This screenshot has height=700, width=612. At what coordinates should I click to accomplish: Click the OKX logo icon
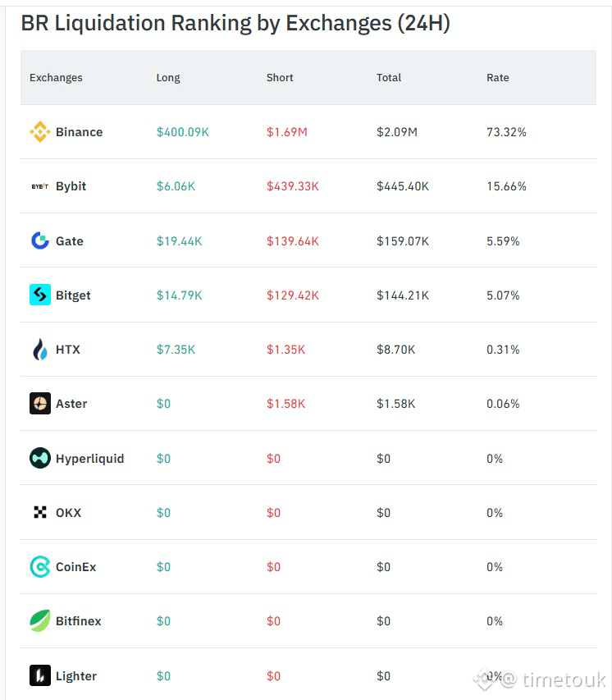pos(39,512)
